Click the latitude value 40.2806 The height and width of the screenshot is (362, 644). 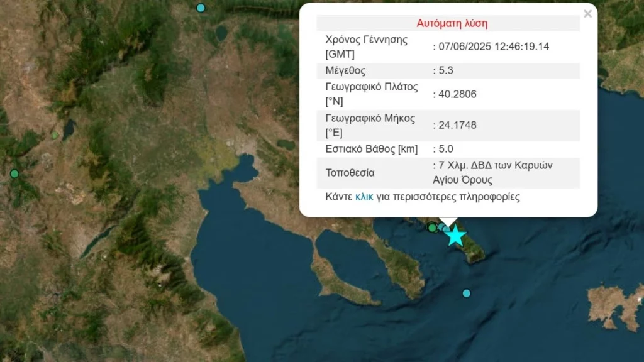tap(458, 94)
